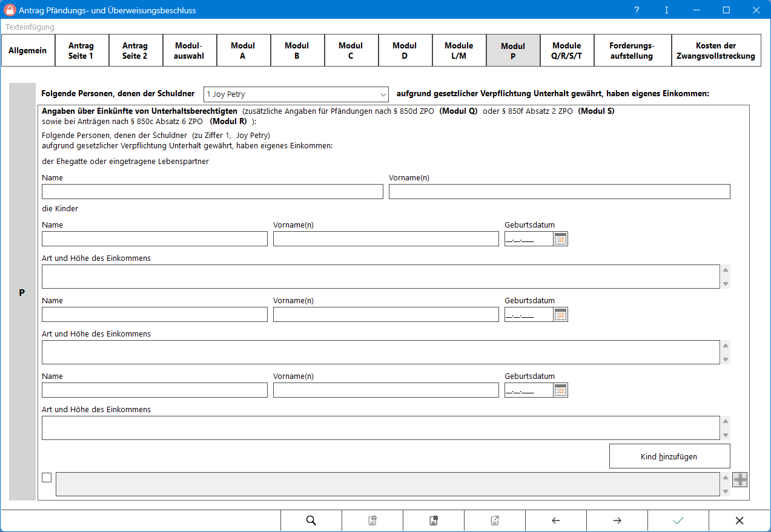Click the second child's Geburtsdatum date field
The height and width of the screenshot is (532, 771).
click(x=529, y=315)
